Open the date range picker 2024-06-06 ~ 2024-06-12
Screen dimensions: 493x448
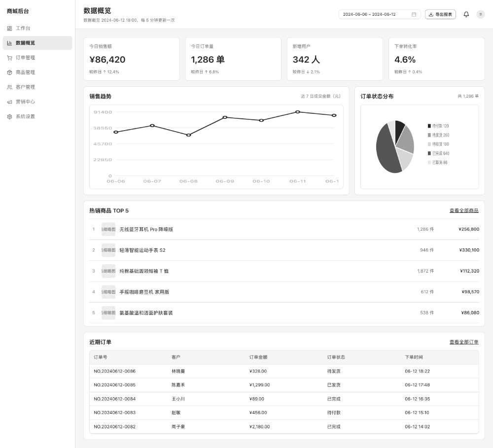coord(380,14)
